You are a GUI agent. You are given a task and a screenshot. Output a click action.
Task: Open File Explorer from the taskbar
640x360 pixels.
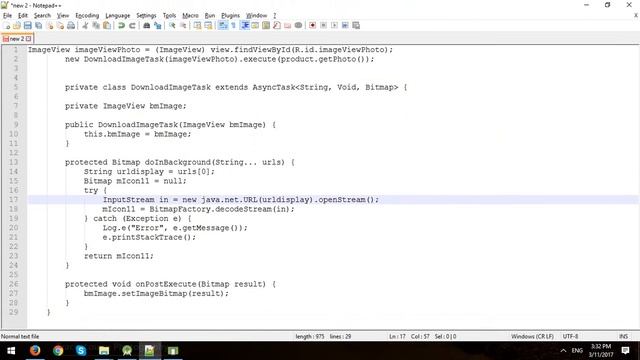pos(104,351)
